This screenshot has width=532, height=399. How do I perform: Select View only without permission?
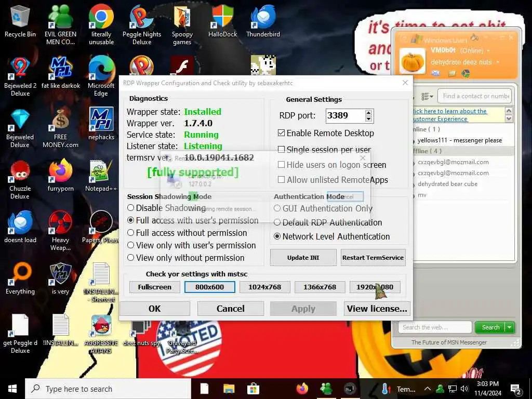click(x=130, y=258)
